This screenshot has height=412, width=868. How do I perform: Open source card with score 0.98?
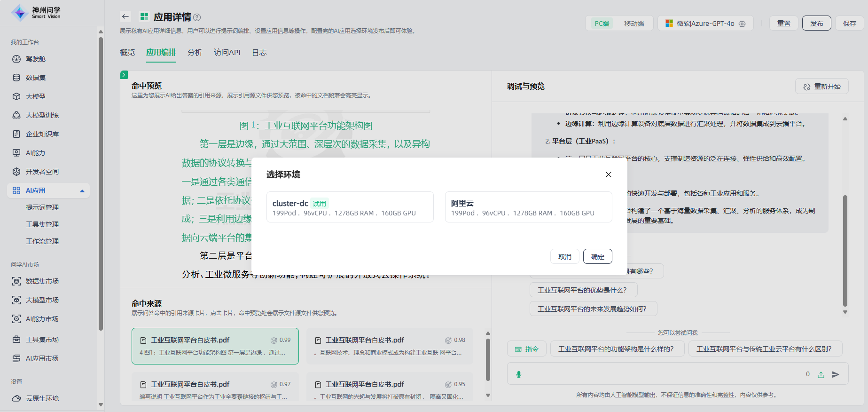(390, 346)
